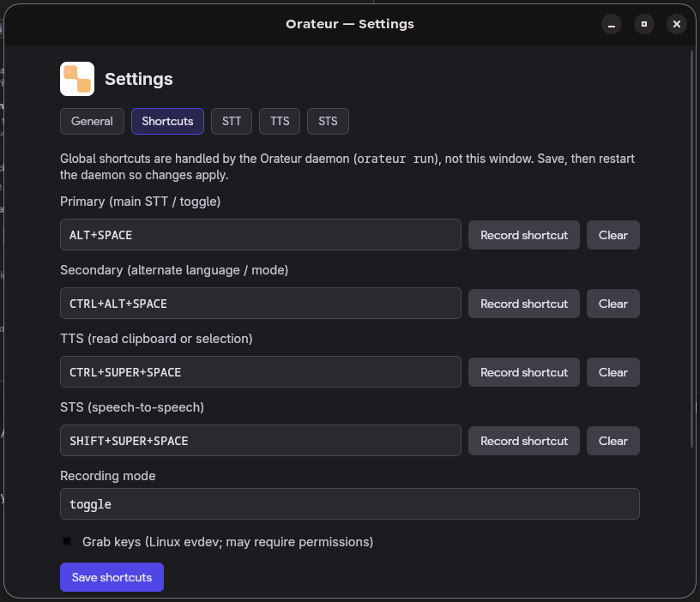Record a new Primary shortcut
Image resolution: width=700 pixels, height=602 pixels.
click(x=523, y=235)
